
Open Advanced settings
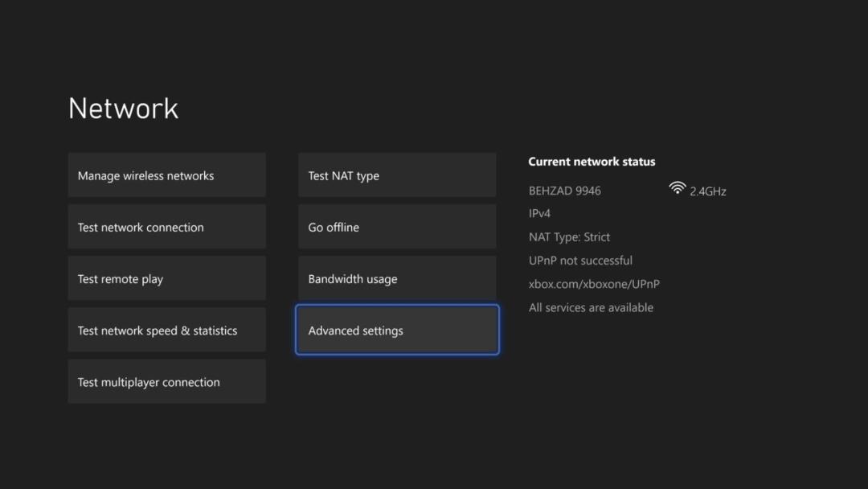(397, 330)
